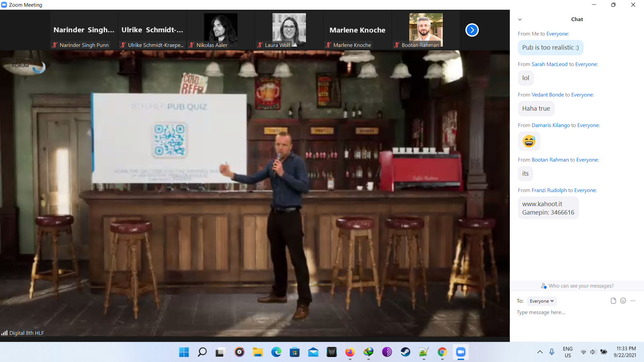
Task: Toggle the volume speaker icon in tray
Action: [593, 352]
